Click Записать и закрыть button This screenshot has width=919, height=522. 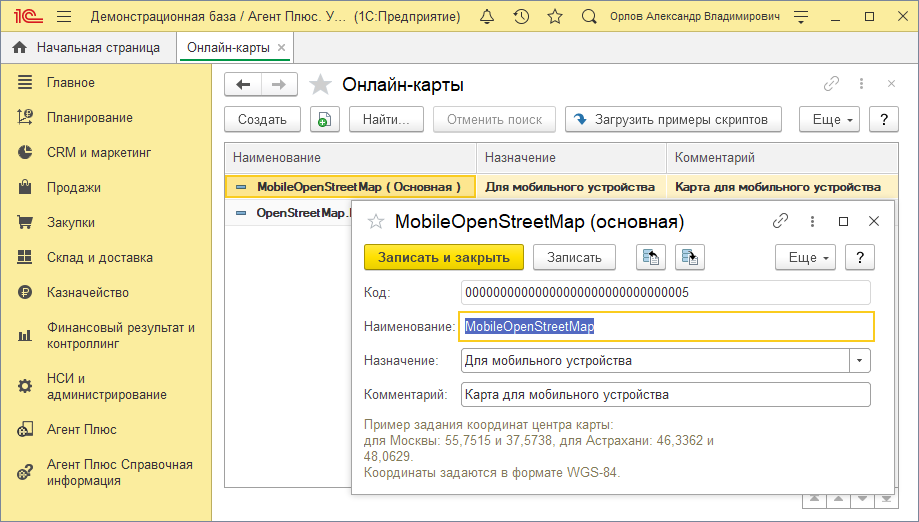444,257
